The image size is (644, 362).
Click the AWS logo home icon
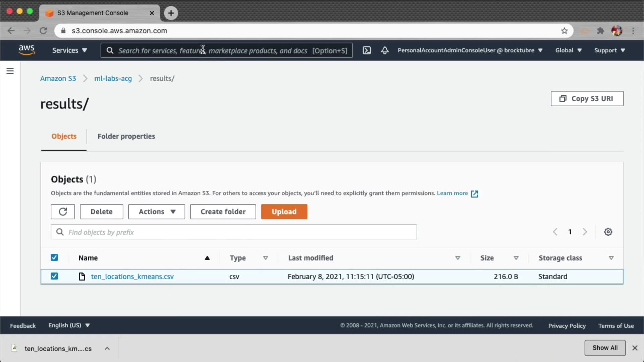[x=26, y=50]
